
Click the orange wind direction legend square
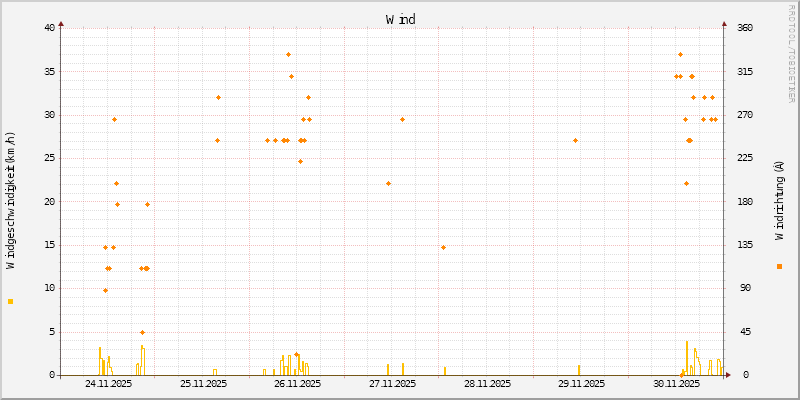pos(779,266)
